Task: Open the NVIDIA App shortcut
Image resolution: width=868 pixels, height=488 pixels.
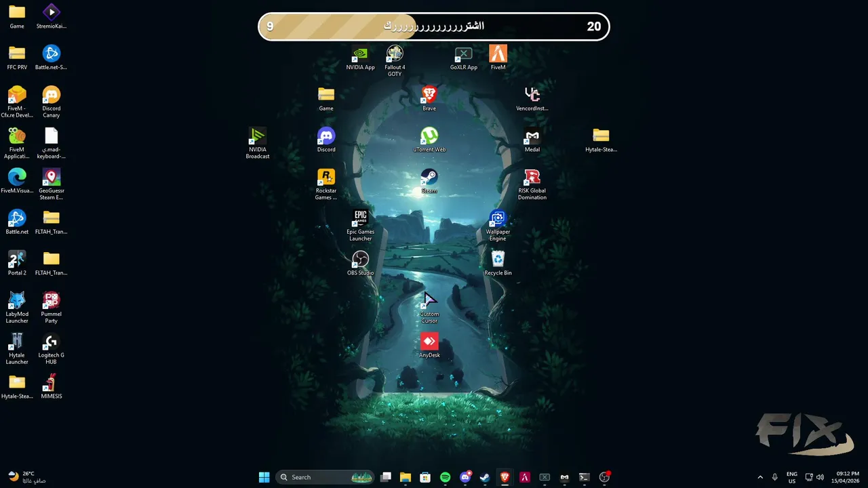Action: point(360,58)
